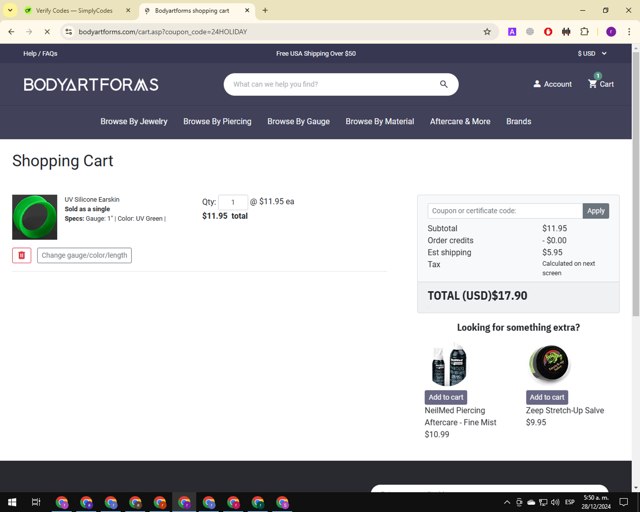Stop page loading with the X button
This screenshot has width=640, height=512.
tap(47, 31)
